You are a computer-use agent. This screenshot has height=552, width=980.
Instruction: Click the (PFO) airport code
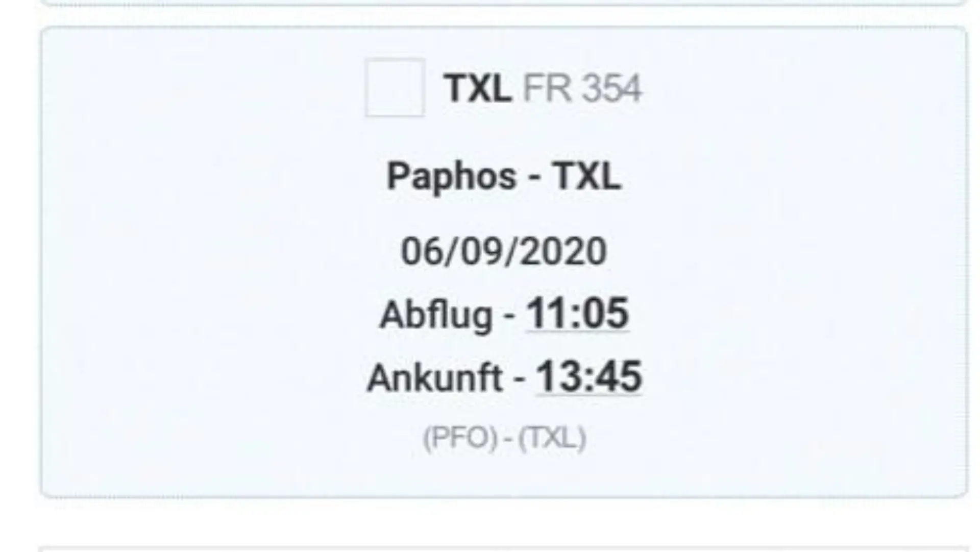point(460,438)
